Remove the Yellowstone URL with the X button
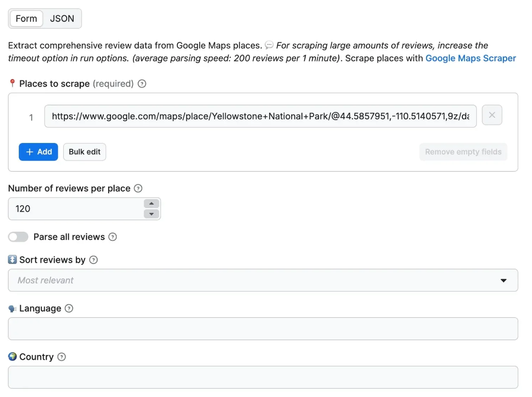 pos(492,115)
